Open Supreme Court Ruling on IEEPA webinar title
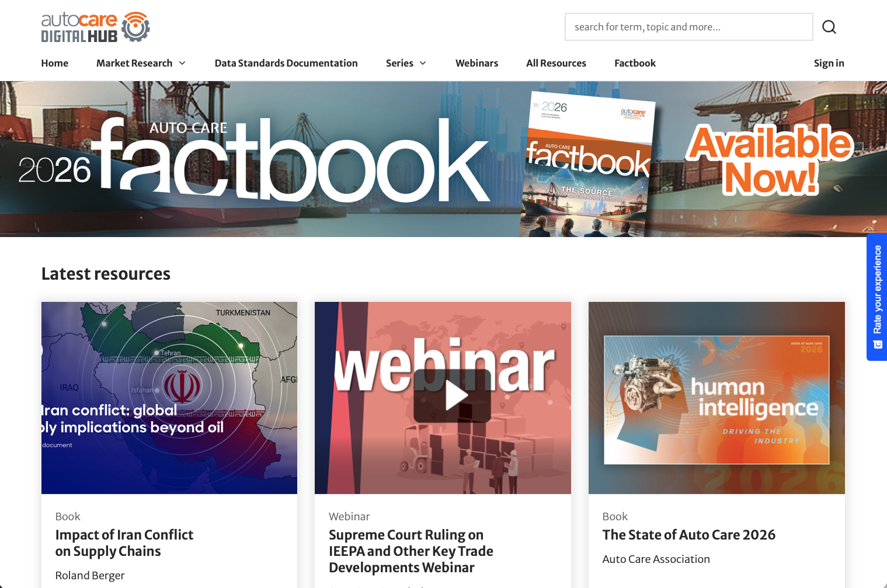This screenshot has height=588, width=887. tap(411, 551)
